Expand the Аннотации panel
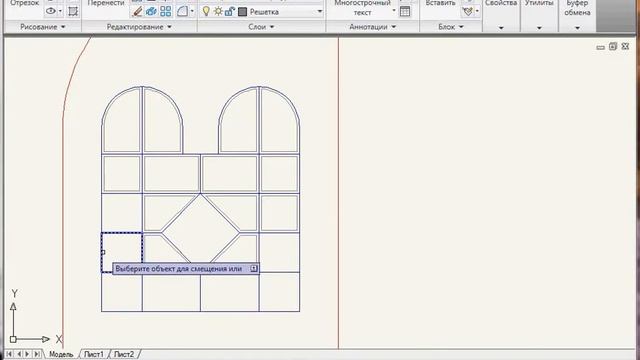 point(373,27)
